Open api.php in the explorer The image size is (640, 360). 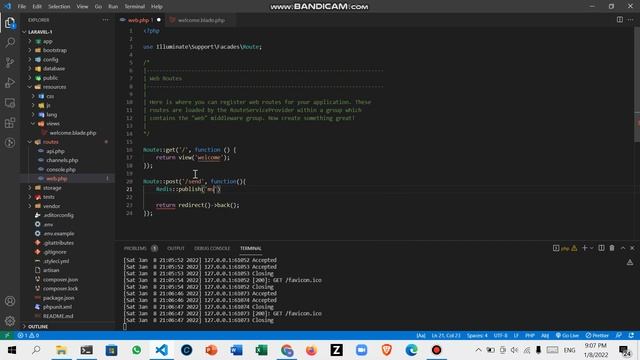point(55,151)
